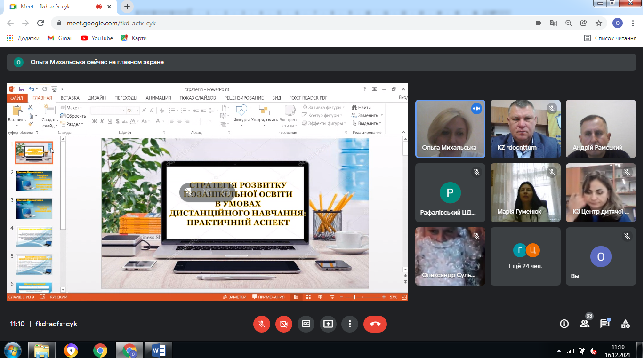
Task: Click Ольга Михальська's video tile
Action: pos(450,128)
